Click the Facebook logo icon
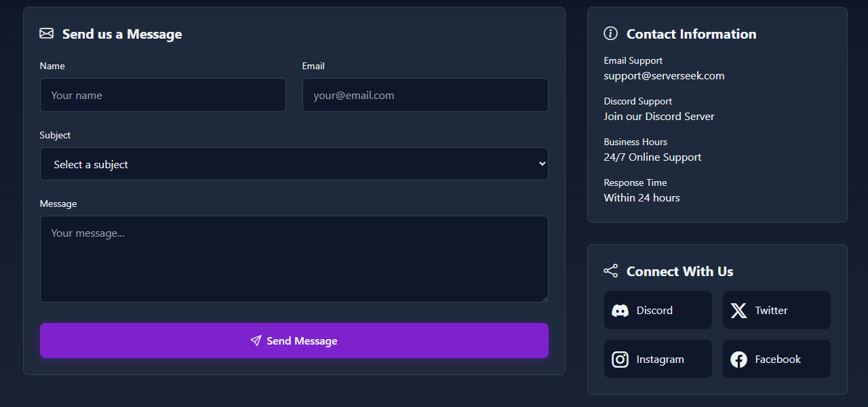The width and height of the screenshot is (868, 407). [738, 360]
